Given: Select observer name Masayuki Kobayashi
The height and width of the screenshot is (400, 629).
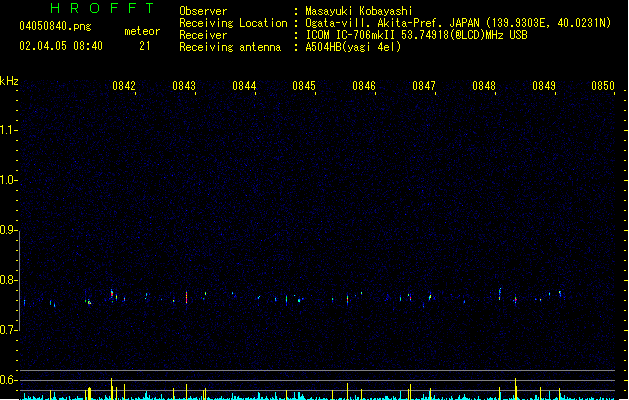Looking at the screenshot, I should point(359,11).
